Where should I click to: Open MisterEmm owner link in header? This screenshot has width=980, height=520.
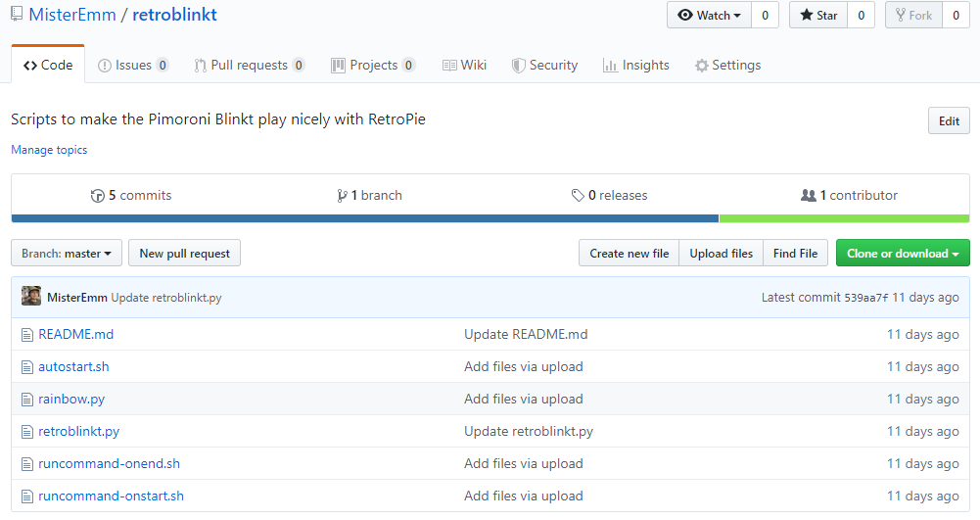click(72, 15)
